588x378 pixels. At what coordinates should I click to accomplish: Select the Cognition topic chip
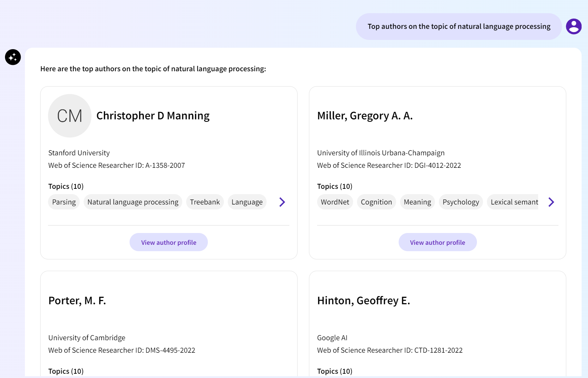[x=376, y=202]
